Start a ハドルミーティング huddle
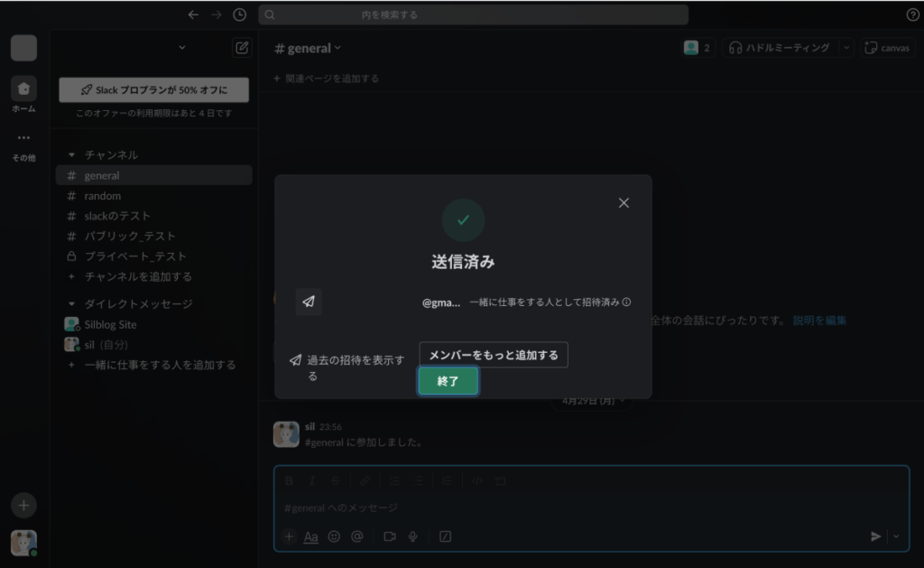Viewport: 924px width, 568px height. tap(781, 48)
